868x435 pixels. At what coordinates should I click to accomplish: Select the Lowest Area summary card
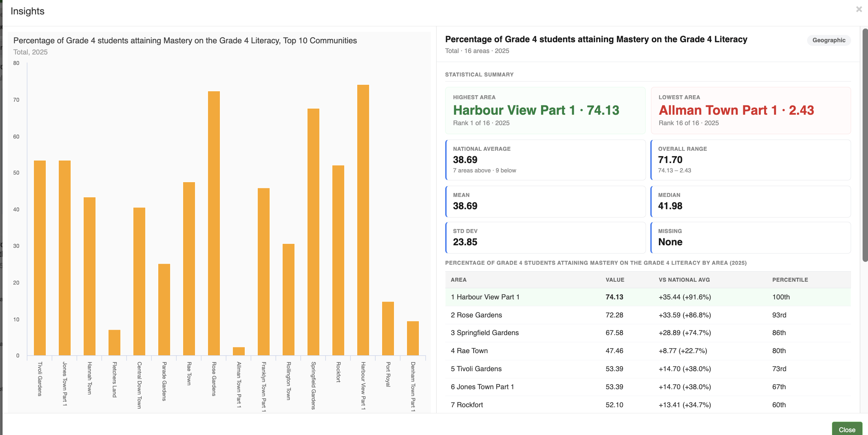[751, 110]
